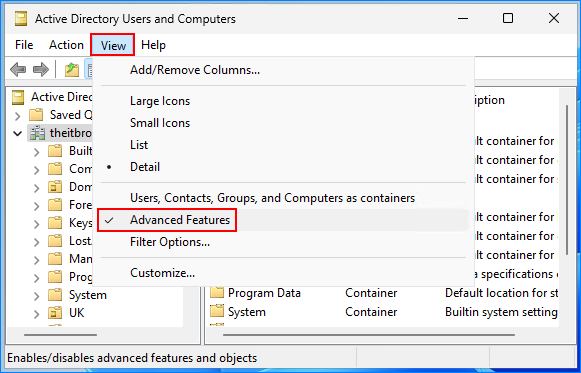Select the List view option
581x373 pixels.
pyautogui.click(x=139, y=145)
